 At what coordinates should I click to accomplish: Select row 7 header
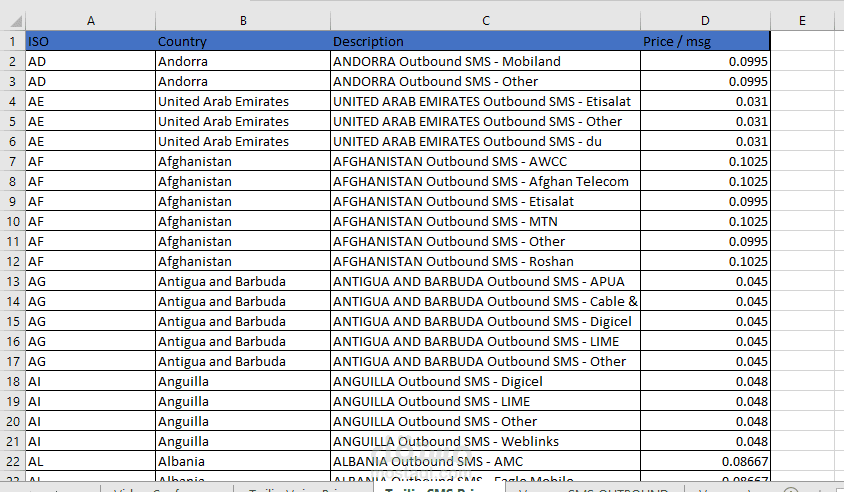(12, 161)
